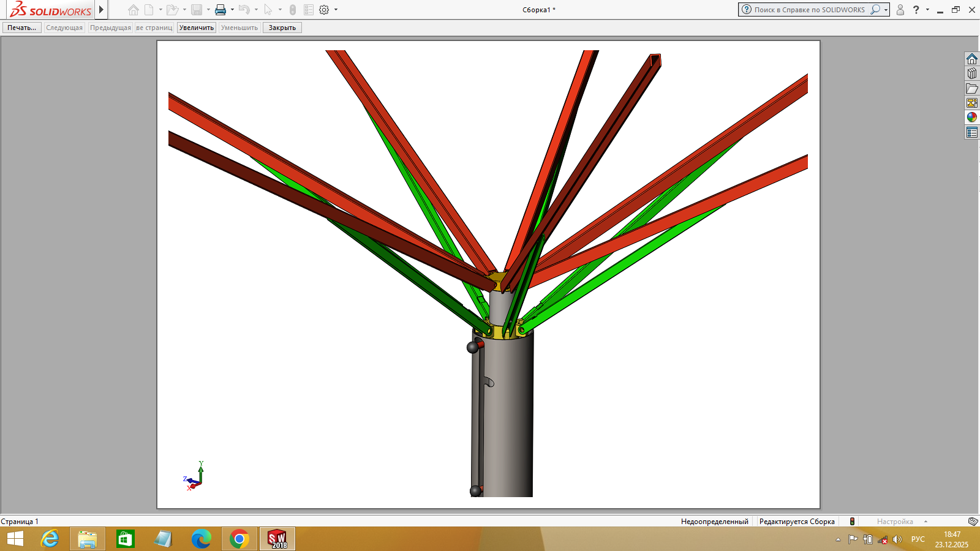Save the assembly with the Save icon
The height and width of the screenshot is (551, 980).
197,10
